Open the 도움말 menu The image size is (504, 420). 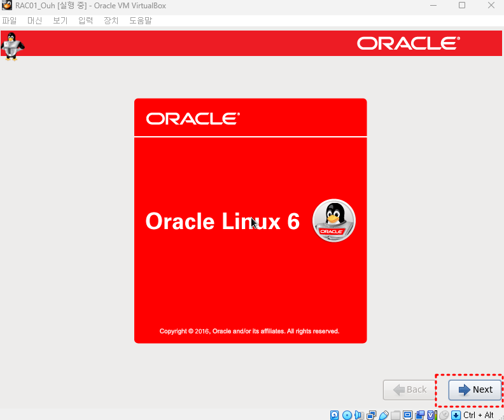(141, 20)
